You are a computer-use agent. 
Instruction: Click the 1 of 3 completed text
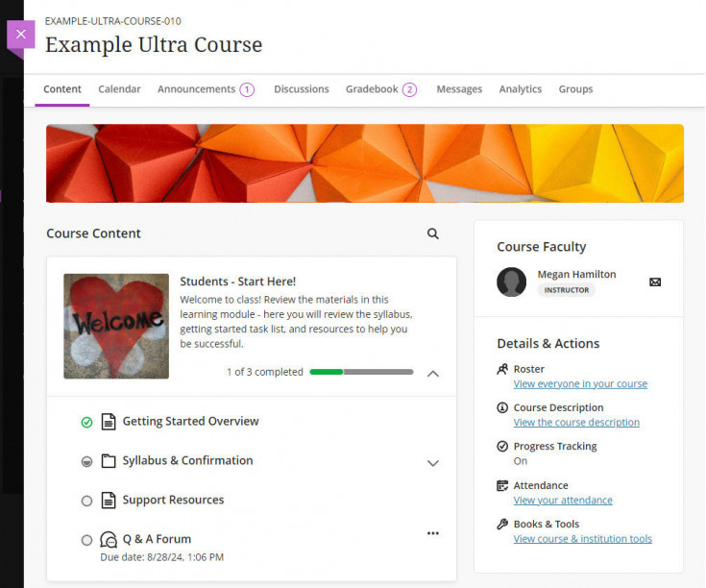pyautogui.click(x=265, y=372)
